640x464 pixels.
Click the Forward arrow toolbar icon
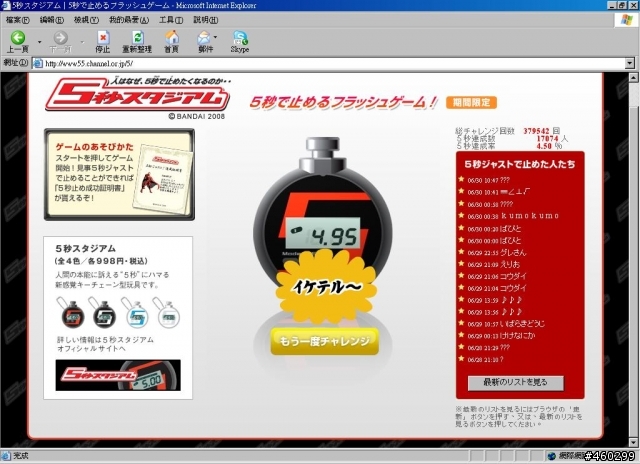point(60,38)
